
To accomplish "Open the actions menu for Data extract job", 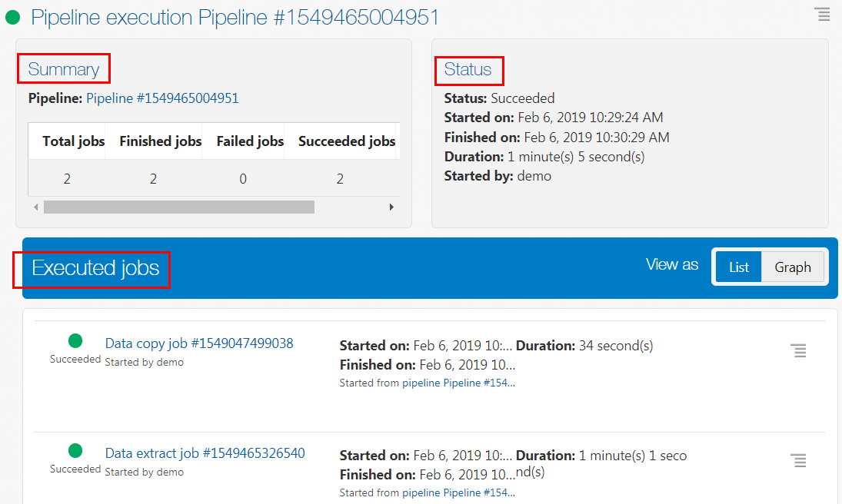I will point(799,460).
